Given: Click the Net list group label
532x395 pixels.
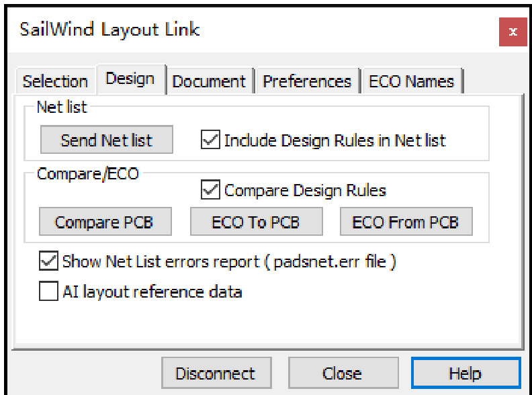Looking at the screenshot, I should tap(62, 107).
